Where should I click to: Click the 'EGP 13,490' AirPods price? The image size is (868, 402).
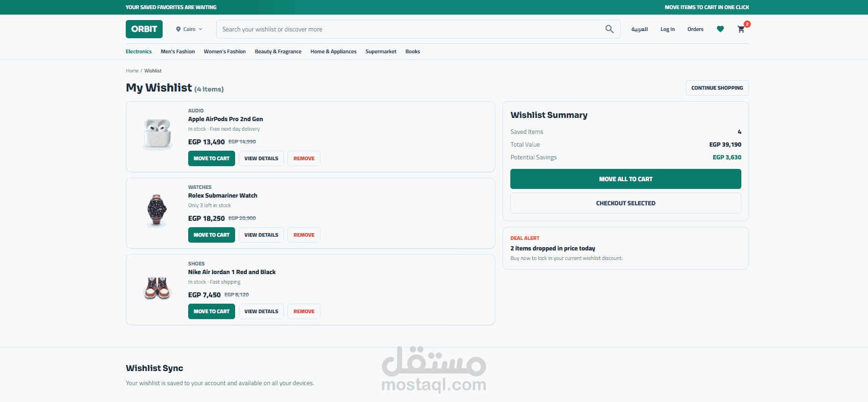tap(206, 142)
